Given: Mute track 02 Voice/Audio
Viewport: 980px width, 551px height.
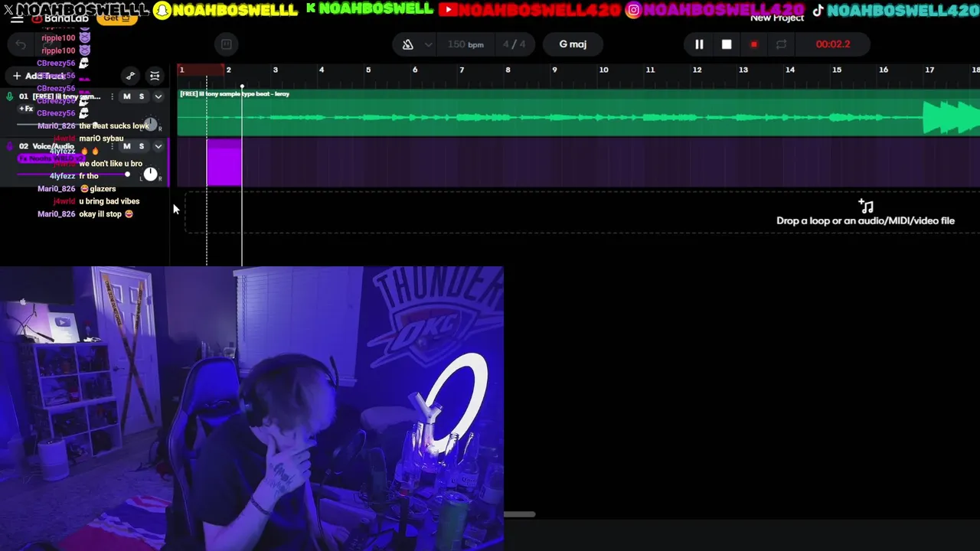Looking at the screenshot, I should [126, 146].
